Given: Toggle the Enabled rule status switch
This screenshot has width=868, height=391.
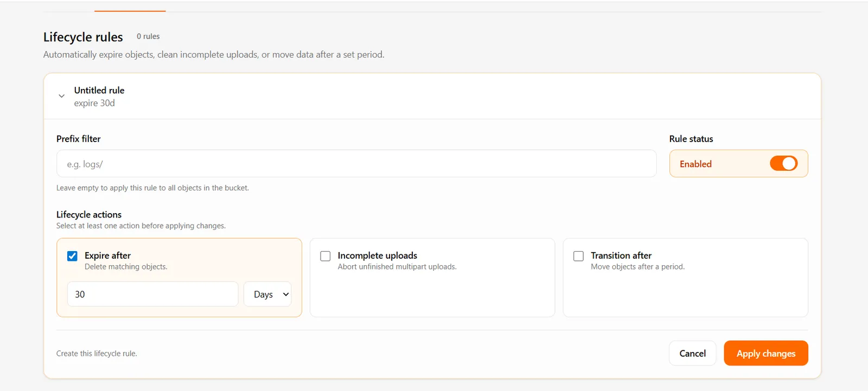Looking at the screenshot, I should click(783, 163).
